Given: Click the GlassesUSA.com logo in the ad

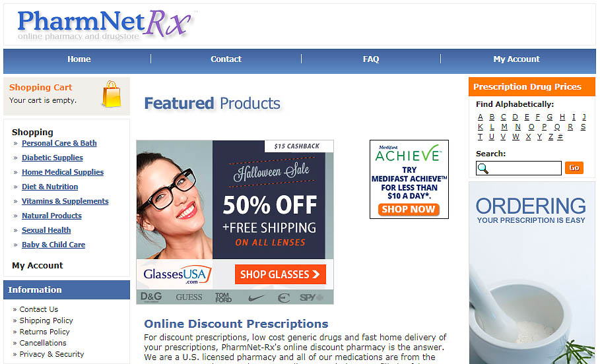Looking at the screenshot, I should point(177,274).
